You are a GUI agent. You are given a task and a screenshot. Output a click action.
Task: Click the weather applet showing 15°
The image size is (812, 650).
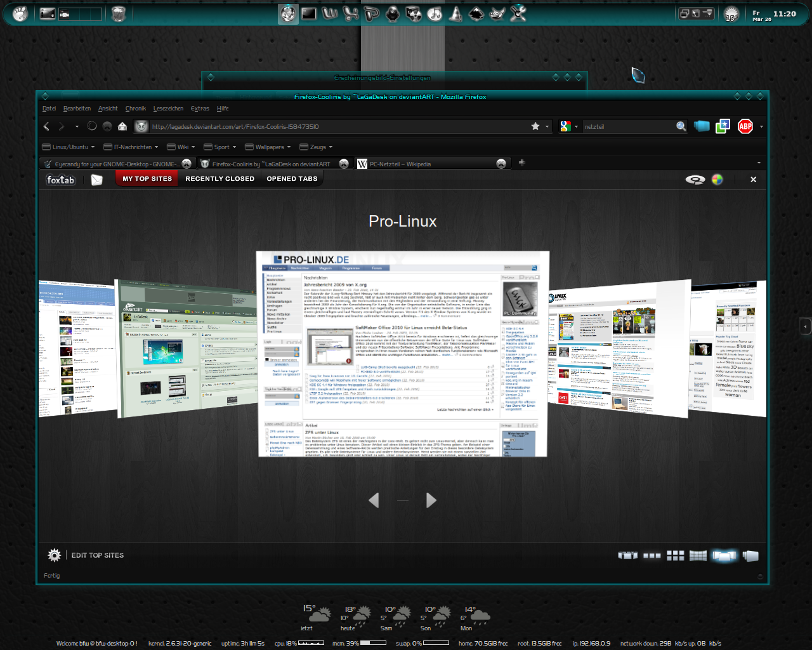[731, 14]
